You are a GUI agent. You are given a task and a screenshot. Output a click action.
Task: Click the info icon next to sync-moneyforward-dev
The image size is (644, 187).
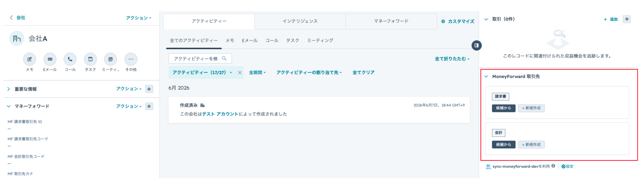point(553,166)
